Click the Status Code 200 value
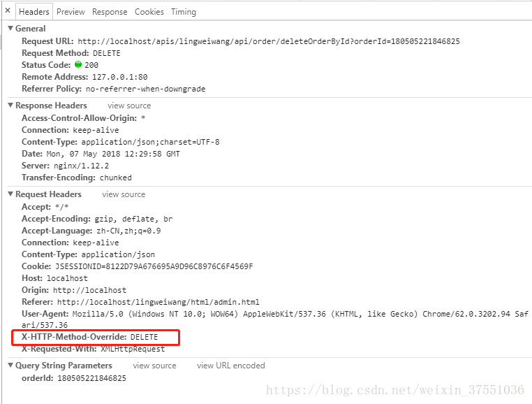532x404 pixels. (91, 65)
